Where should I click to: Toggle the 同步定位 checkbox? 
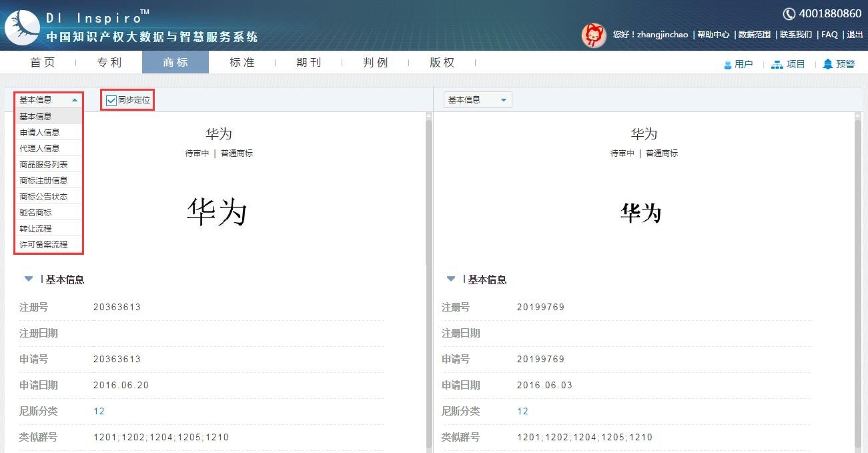[111, 101]
